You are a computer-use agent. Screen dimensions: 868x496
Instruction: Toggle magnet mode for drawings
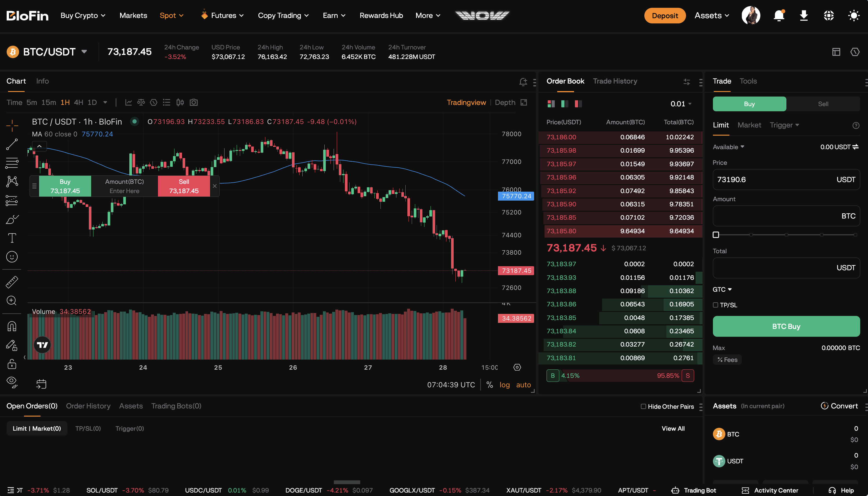(x=12, y=326)
